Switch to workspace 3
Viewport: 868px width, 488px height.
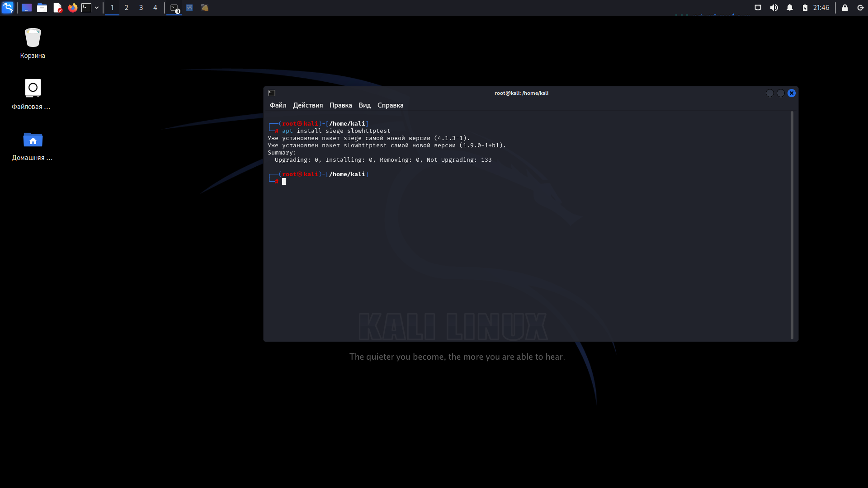tap(141, 8)
